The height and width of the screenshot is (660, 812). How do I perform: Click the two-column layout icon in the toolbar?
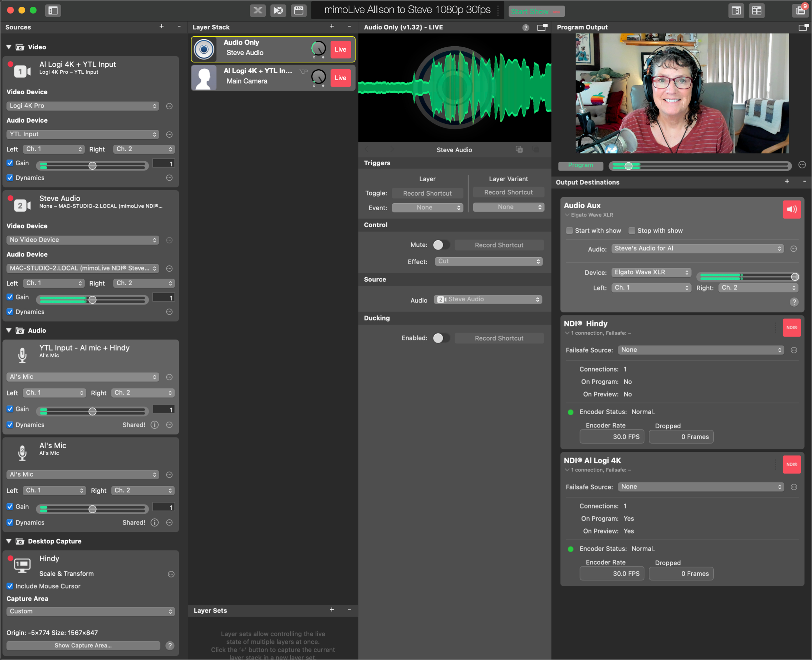(736, 10)
